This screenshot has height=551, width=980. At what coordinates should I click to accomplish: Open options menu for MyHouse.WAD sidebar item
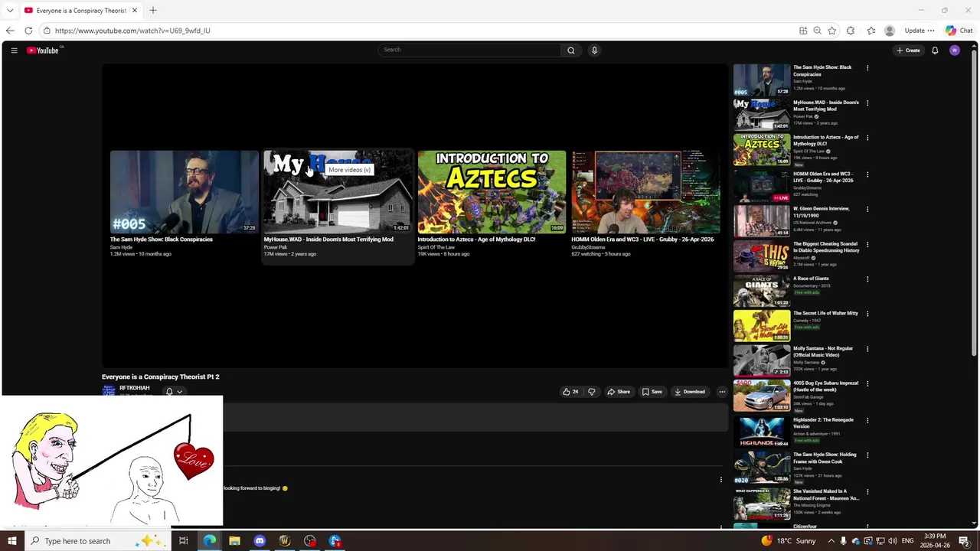[867, 103]
